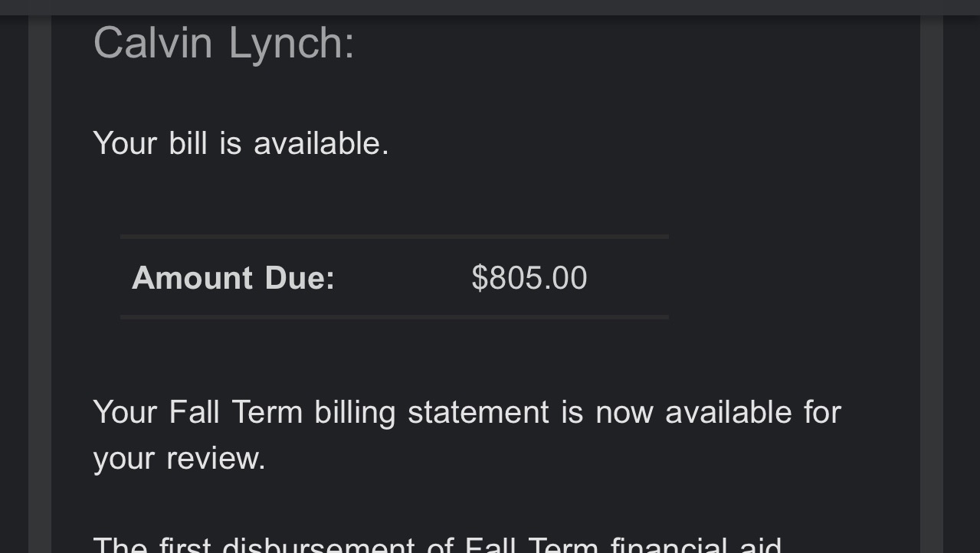Click the "your review." text line

179,458
